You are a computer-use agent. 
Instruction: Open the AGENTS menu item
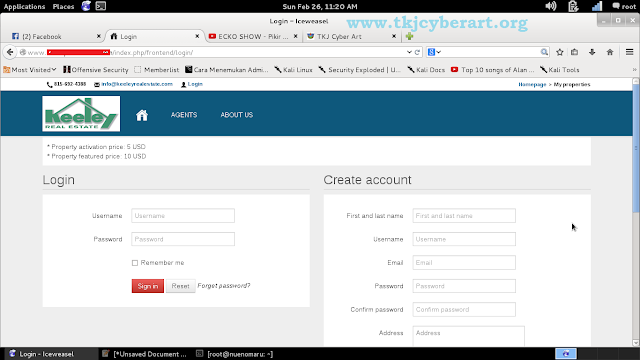pos(184,115)
